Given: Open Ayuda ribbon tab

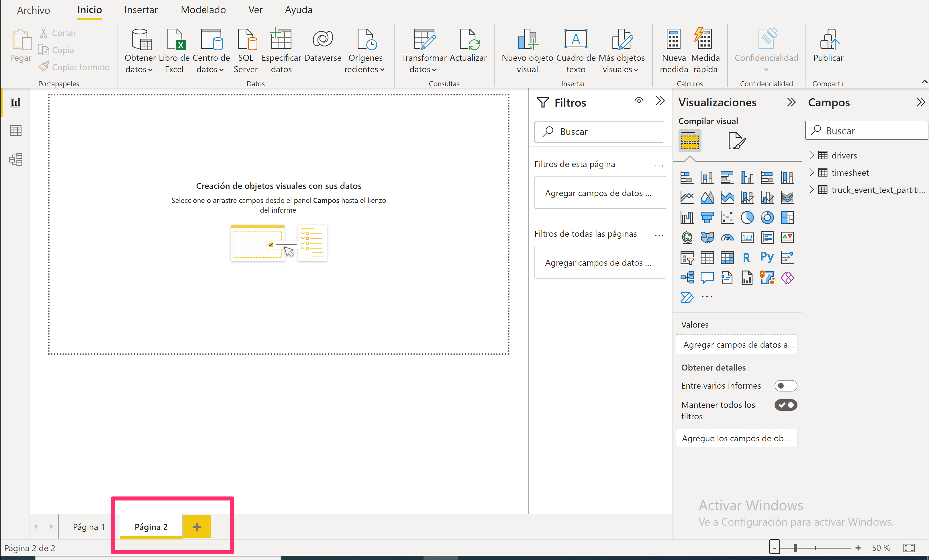Looking at the screenshot, I should click(x=299, y=10).
